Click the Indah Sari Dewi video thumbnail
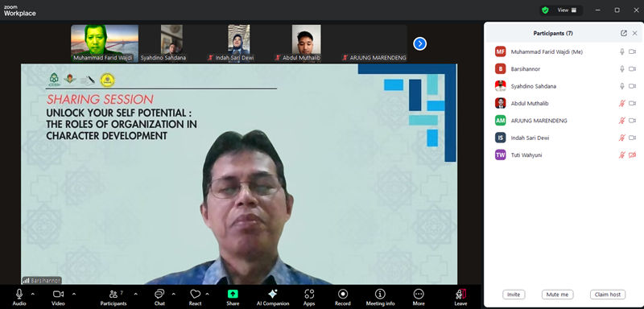644x309 pixels. pos(239,43)
